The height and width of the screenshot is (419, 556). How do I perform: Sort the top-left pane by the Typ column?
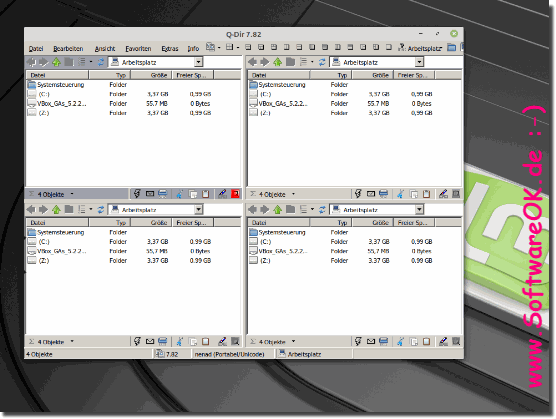pyautogui.click(x=110, y=75)
